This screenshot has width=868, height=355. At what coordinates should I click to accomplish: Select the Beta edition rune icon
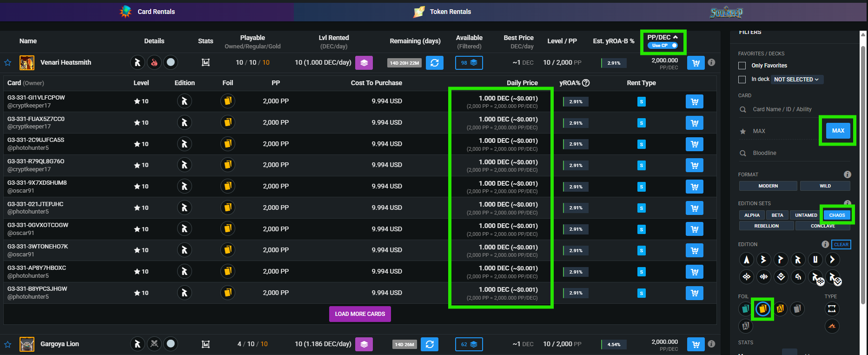pyautogui.click(x=763, y=260)
